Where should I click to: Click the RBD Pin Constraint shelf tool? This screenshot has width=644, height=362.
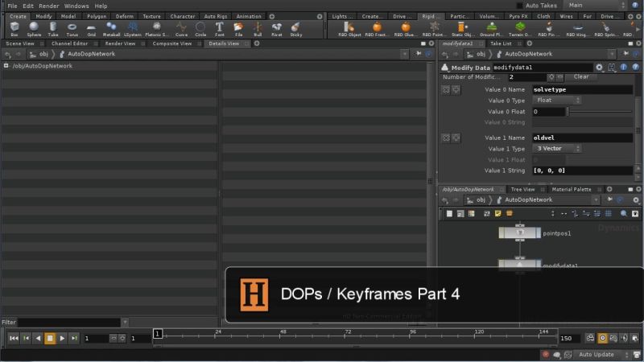pyautogui.click(x=549, y=29)
